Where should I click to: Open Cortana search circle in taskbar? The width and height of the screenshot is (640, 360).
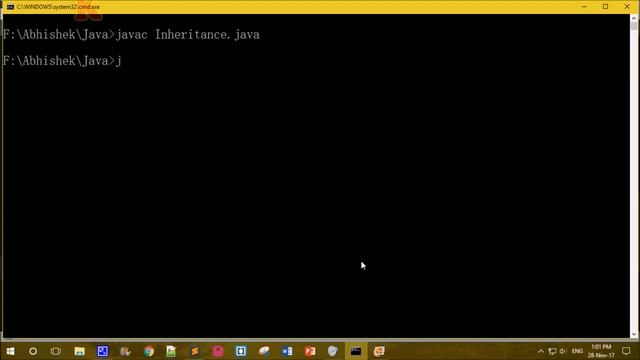coord(33,351)
